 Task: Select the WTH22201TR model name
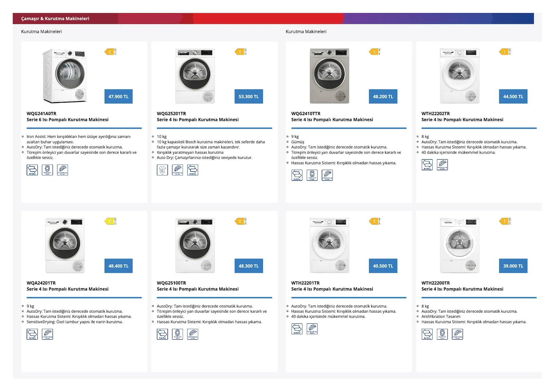pyautogui.click(x=306, y=283)
